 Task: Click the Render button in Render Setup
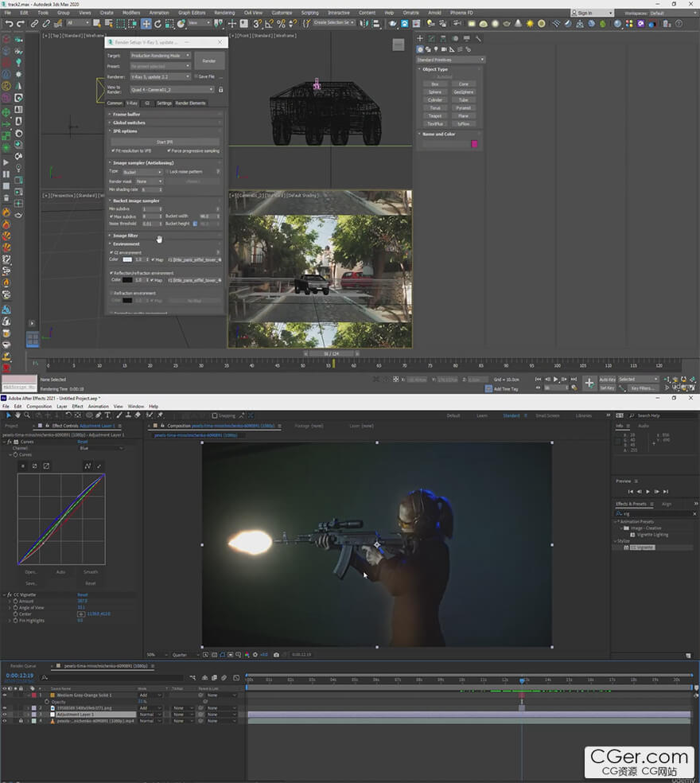(209, 61)
